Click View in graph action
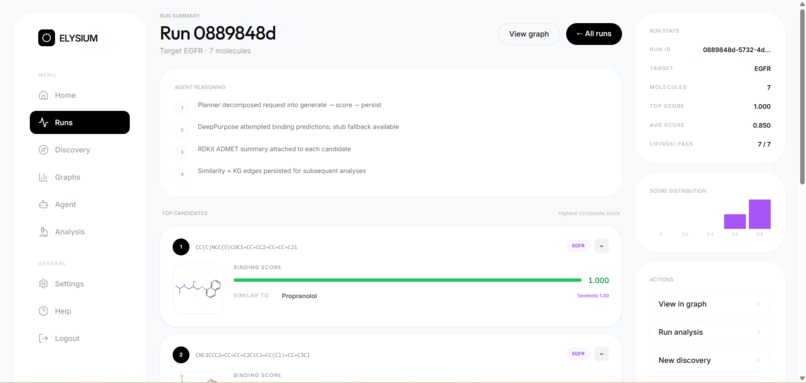Image resolution: width=806 pixels, height=383 pixels. (710, 304)
